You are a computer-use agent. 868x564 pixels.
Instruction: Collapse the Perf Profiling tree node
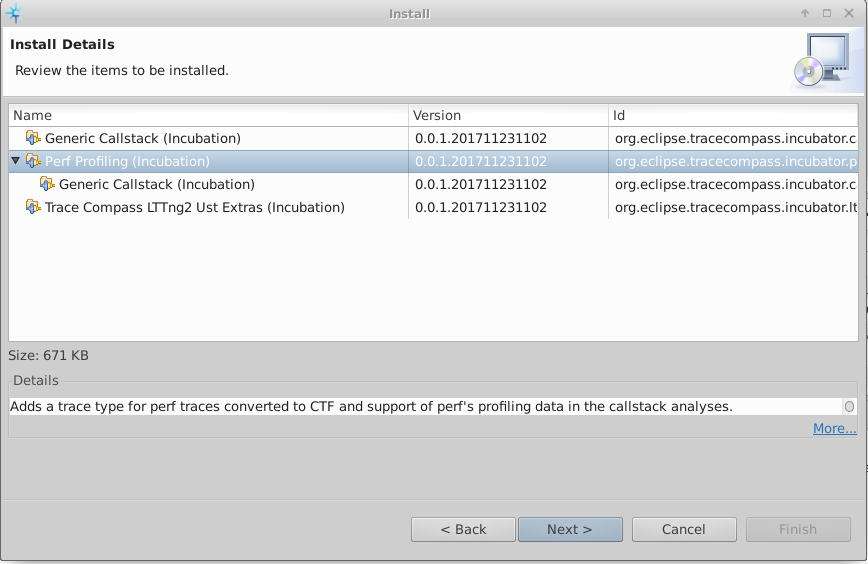coord(15,161)
